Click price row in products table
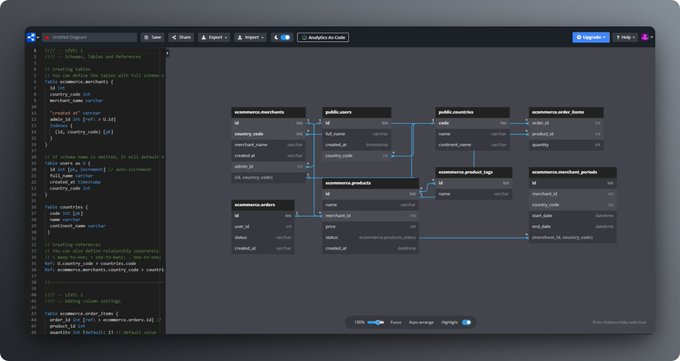 point(370,226)
